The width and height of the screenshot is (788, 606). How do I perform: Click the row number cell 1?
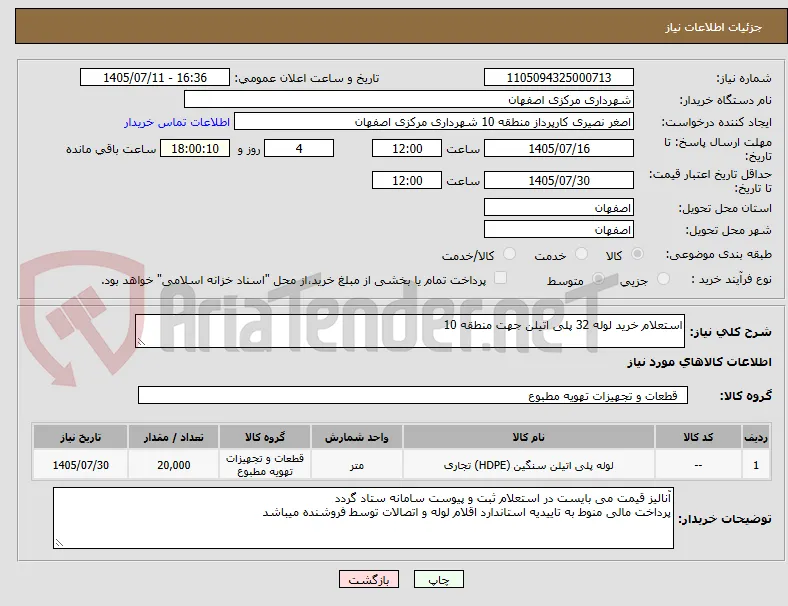(x=756, y=465)
